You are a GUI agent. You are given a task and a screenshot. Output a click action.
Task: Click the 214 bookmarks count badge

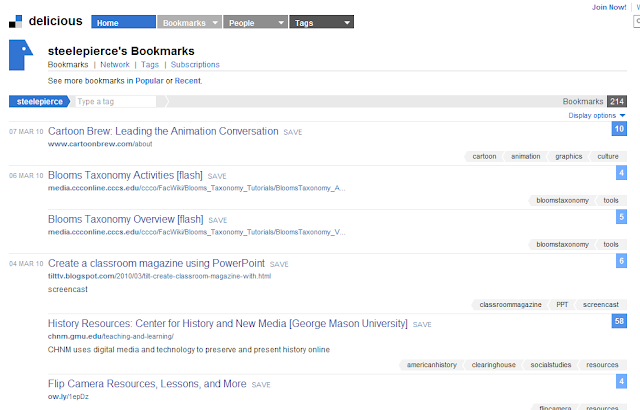pos(617,101)
